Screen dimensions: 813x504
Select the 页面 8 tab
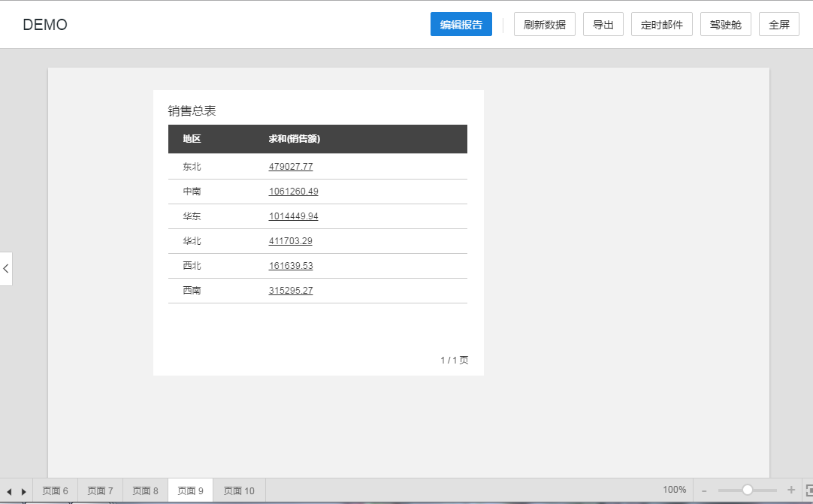[145, 491]
